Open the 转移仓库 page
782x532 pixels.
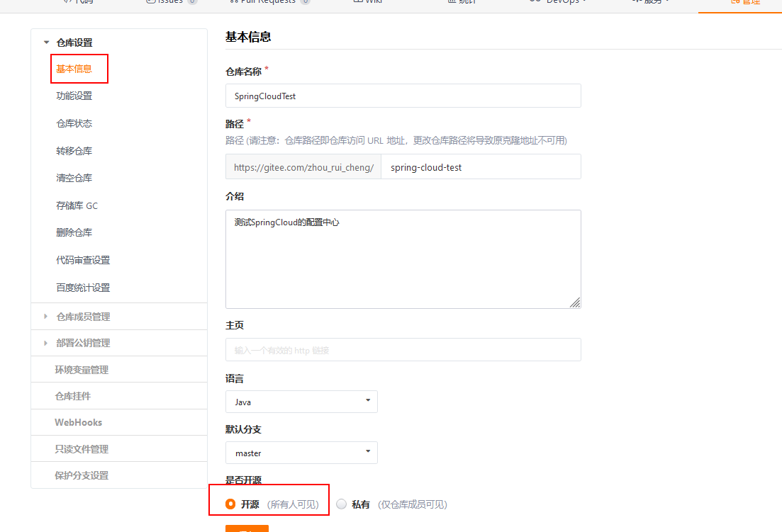74,150
